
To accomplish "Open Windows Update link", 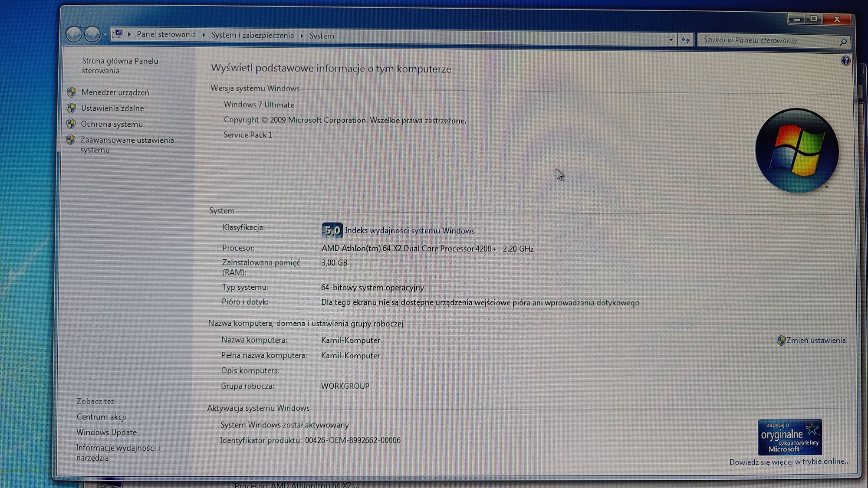I will [106, 432].
